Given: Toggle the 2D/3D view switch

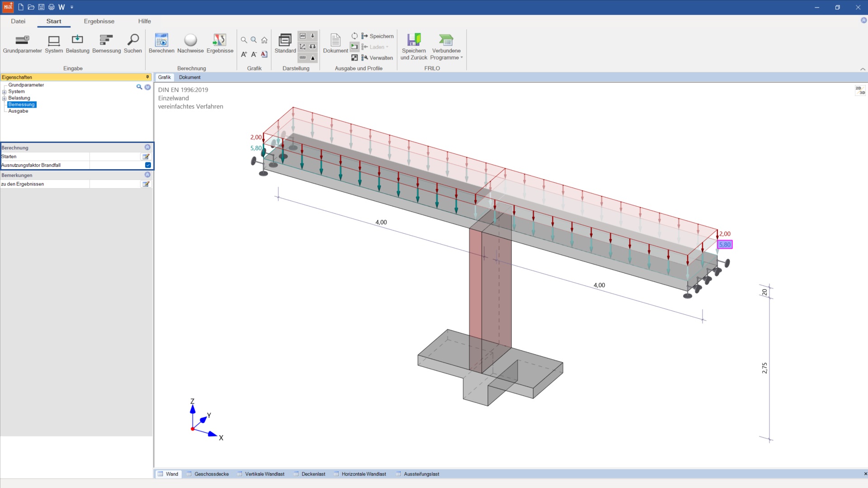Looking at the screenshot, I should point(860,90).
